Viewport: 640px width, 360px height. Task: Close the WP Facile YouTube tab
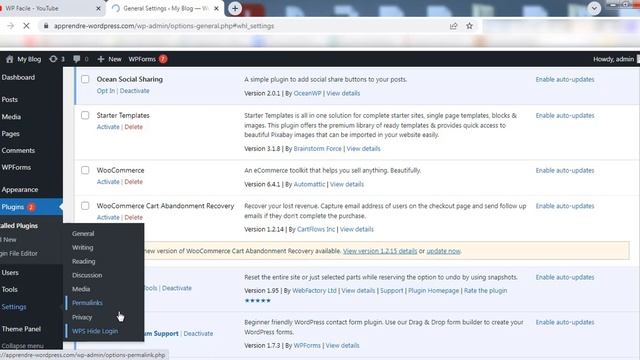(98, 8)
